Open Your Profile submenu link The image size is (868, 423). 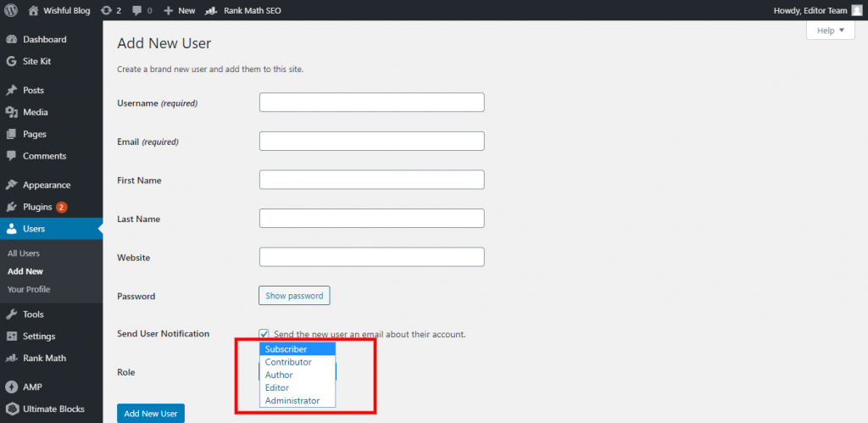(29, 290)
